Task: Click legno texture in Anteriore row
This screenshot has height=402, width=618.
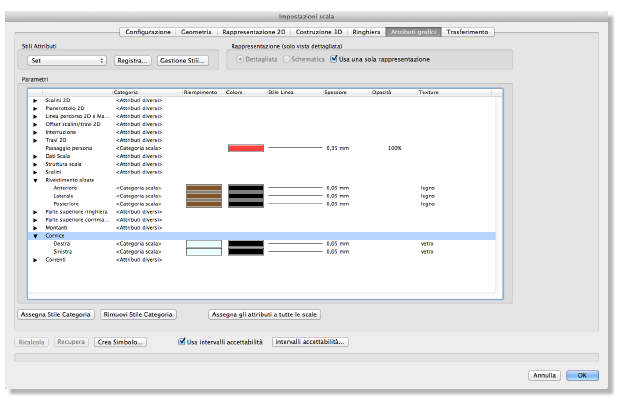Action: coord(428,188)
